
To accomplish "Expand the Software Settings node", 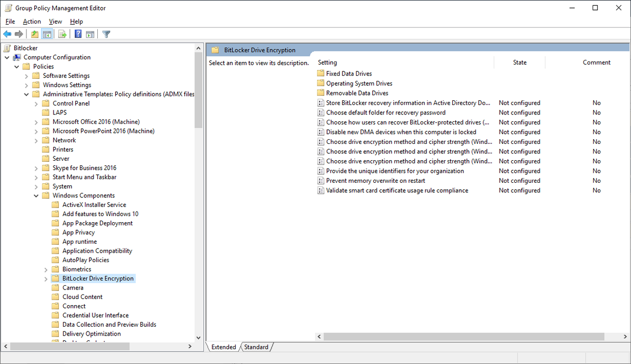I will coord(27,76).
